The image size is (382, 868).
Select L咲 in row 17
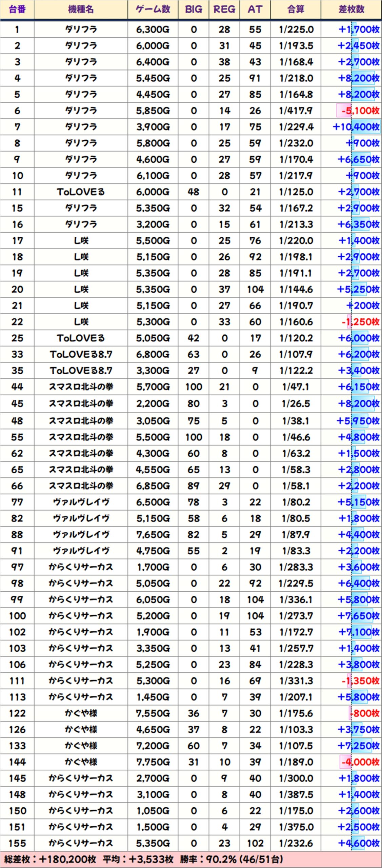81,241
